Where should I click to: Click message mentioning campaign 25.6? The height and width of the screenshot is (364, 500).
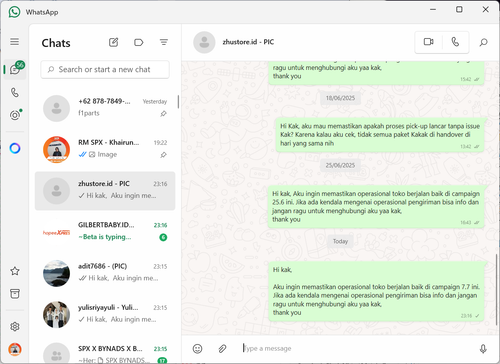(x=376, y=207)
